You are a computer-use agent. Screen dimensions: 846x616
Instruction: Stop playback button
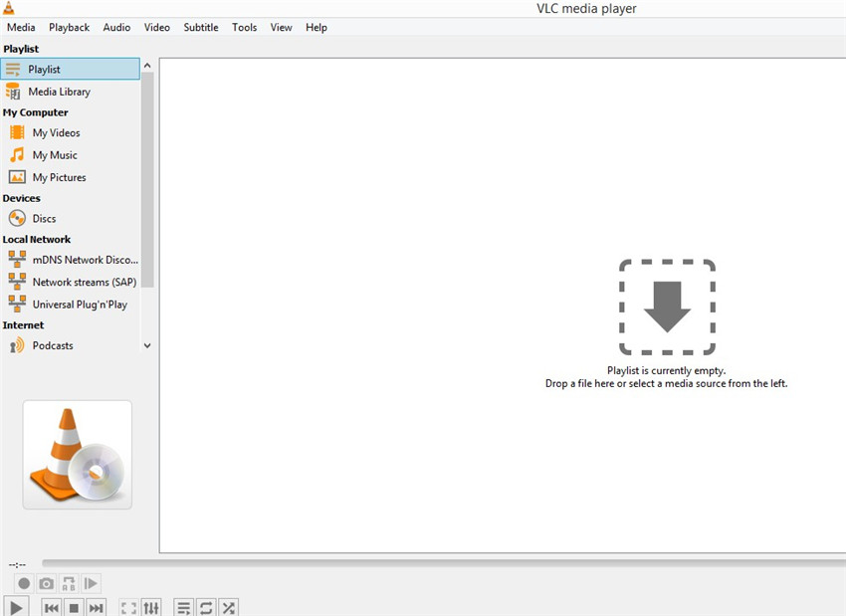coord(74,608)
